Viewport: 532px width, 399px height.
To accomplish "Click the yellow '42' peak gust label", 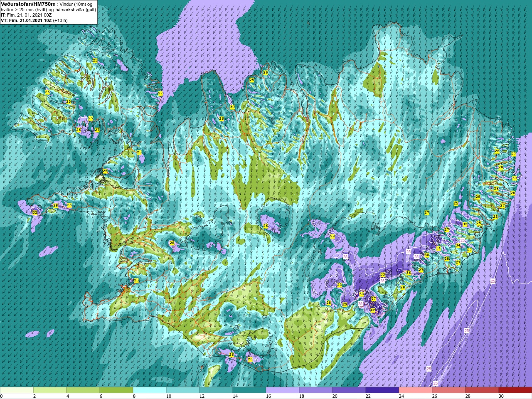I will 373,310.
